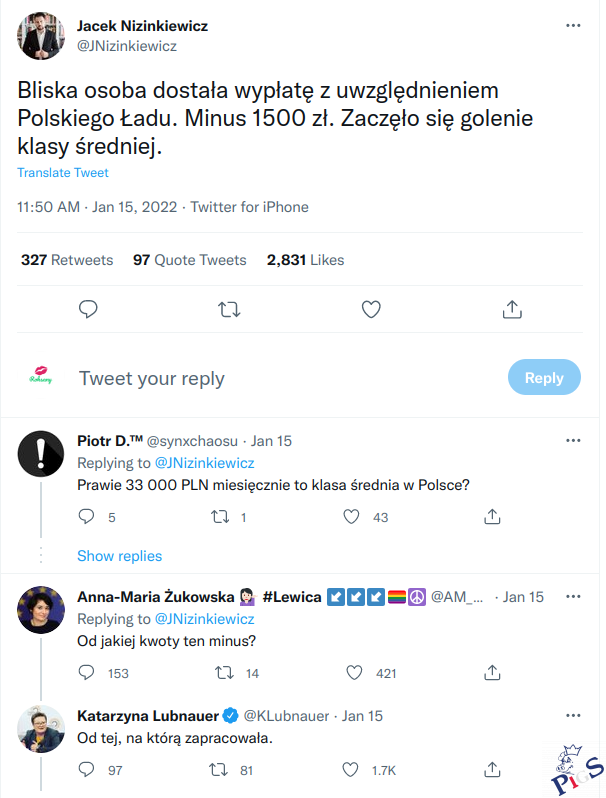This screenshot has height=798, width=606.
Task: Like Piotr D.'s reply
Action: click(x=351, y=517)
